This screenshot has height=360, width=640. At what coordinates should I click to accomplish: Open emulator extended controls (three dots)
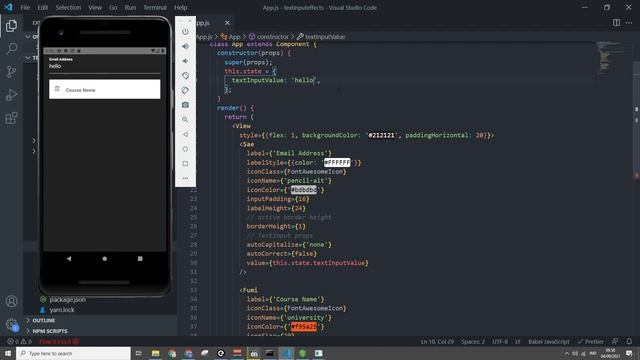[185, 178]
